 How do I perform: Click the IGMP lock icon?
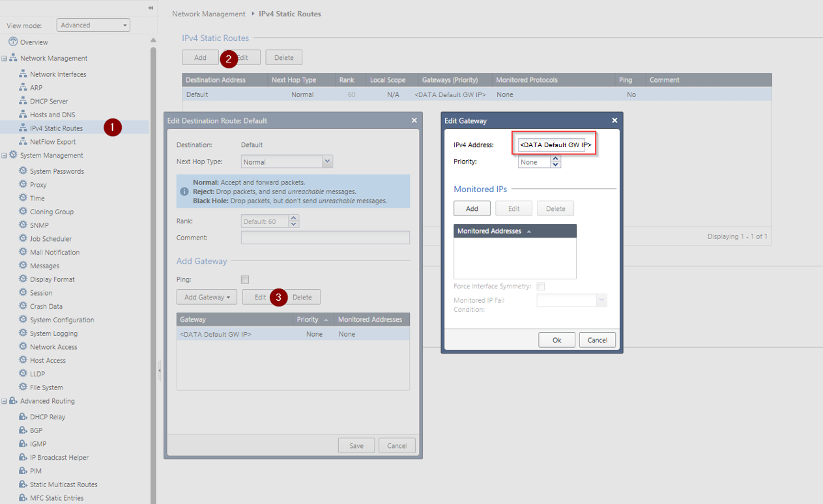[23, 443]
